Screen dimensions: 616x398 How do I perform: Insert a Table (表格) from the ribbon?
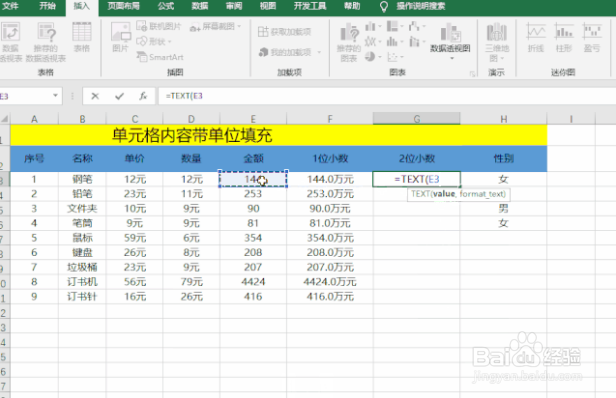coord(82,38)
